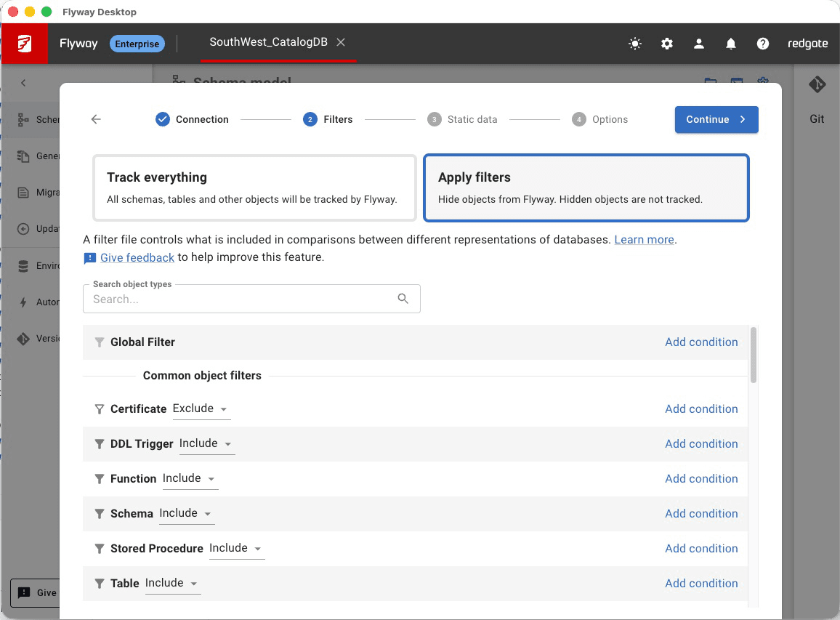This screenshot has width=840, height=620.
Task: Open notifications bell icon
Action: click(x=731, y=44)
